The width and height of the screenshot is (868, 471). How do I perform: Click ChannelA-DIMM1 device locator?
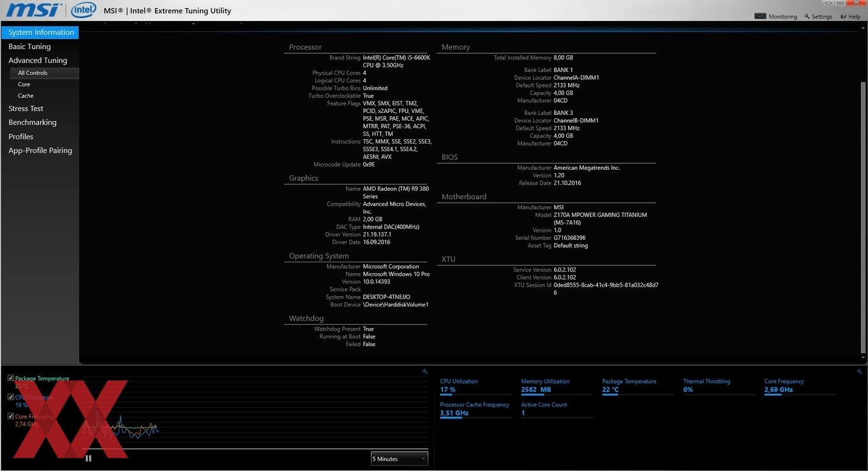click(x=576, y=78)
